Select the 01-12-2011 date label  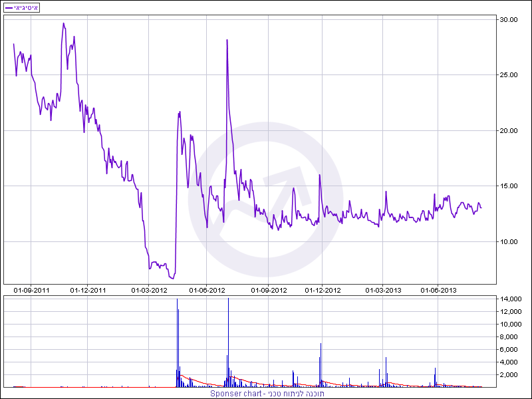[x=88, y=290]
